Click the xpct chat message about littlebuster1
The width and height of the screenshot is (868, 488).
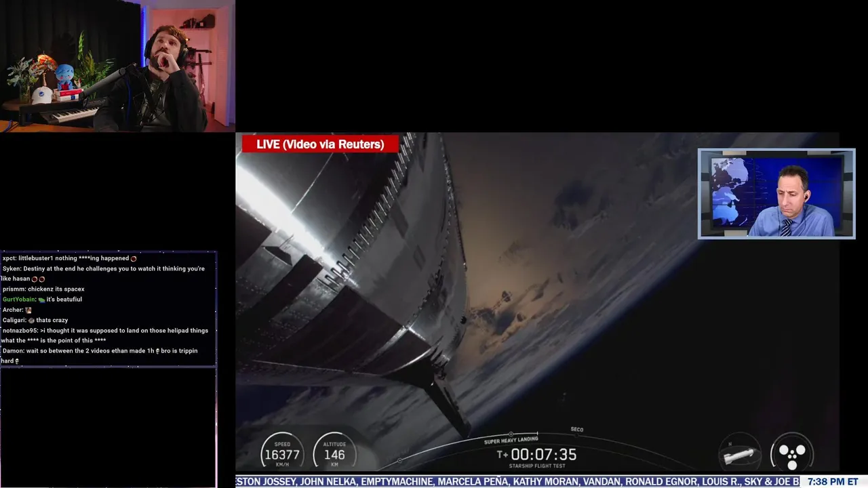point(69,258)
